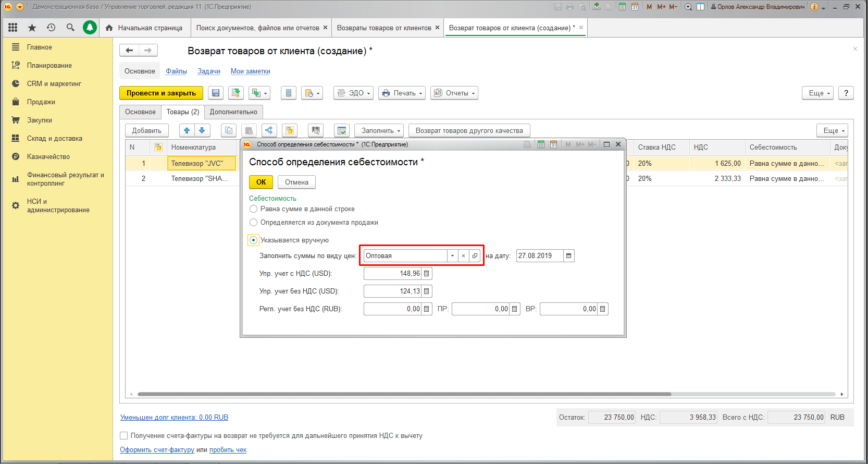Open barcode scanner icon in table toolbar
Viewport: 868px width, 464px height.
(316, 130)
